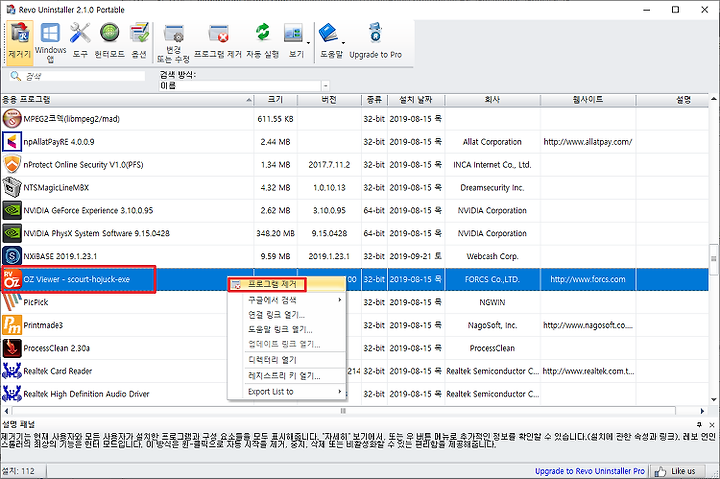Viewport: 720px width, 479px height.
Task: Sort by 크기 column header
Action: 276,100
